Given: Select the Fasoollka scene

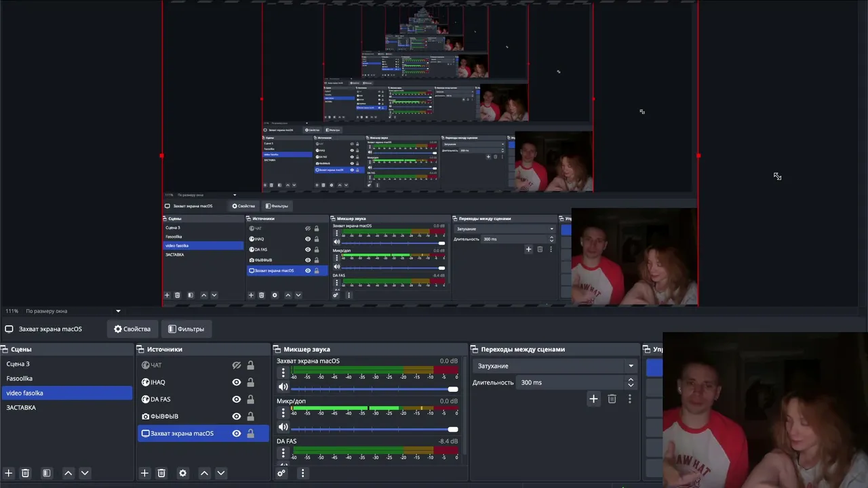Looking at the screenshot, I should point(66,378).
